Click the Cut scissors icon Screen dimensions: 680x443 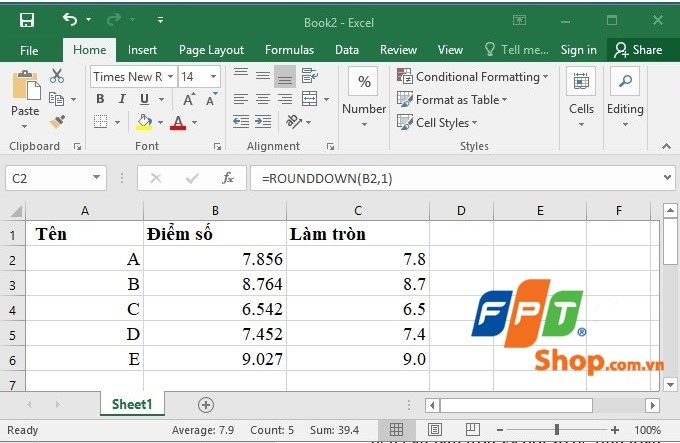57,76
